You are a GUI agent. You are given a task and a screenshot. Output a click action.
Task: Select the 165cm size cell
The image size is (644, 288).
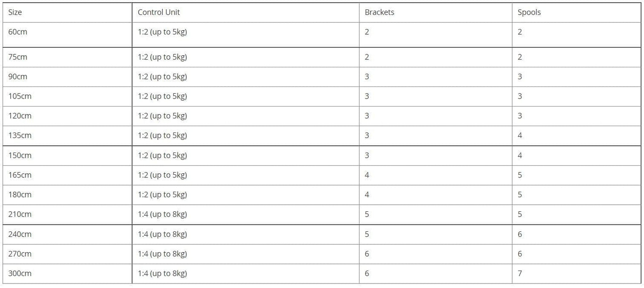click(x=20, y=175)
